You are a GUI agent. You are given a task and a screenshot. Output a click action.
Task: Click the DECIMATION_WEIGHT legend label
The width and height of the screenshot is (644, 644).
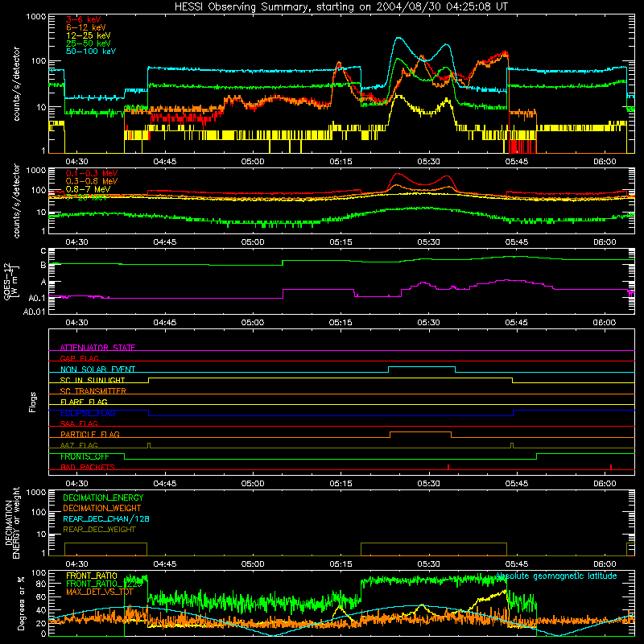tap(102, 508)
